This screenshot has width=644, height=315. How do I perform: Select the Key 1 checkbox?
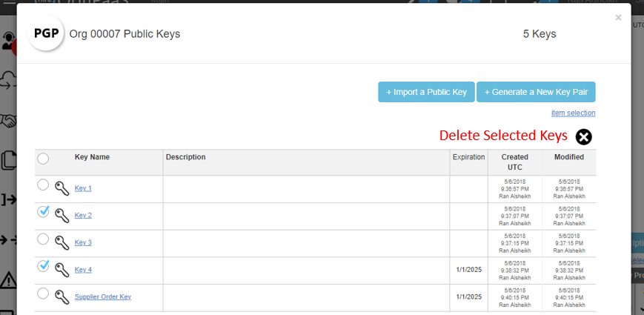(x=43, y=185)
